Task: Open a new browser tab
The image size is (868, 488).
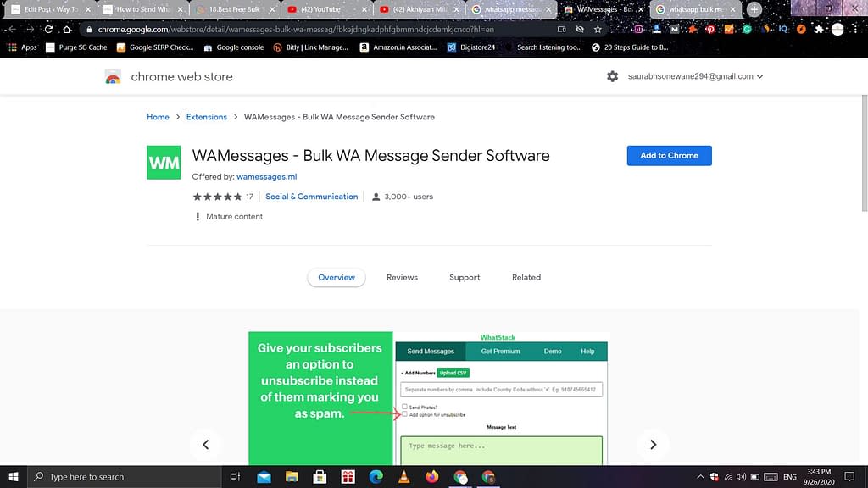Action: point(754,9)
